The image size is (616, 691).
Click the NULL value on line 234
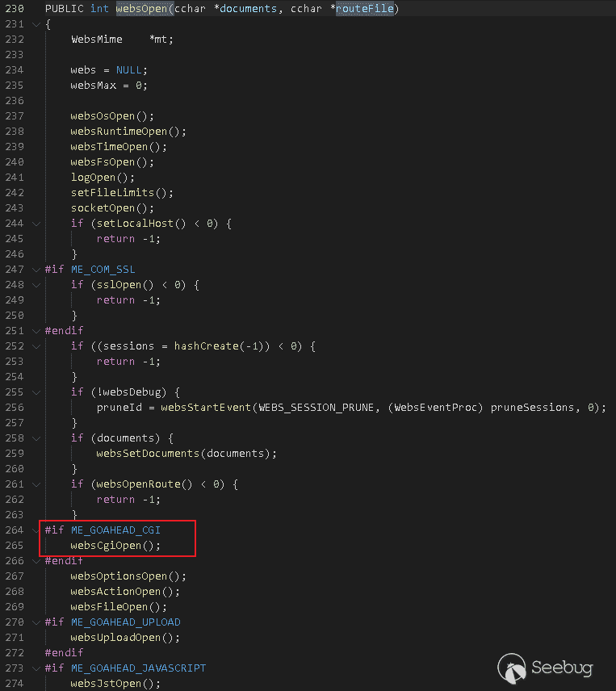(x=128, y=70)
